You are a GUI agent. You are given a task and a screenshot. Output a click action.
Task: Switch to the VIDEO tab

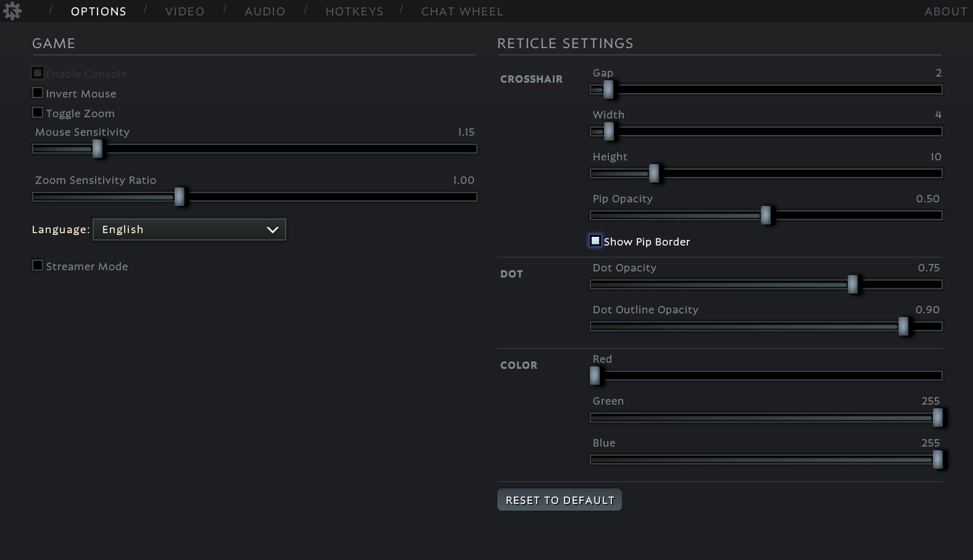tap(184, 11)
